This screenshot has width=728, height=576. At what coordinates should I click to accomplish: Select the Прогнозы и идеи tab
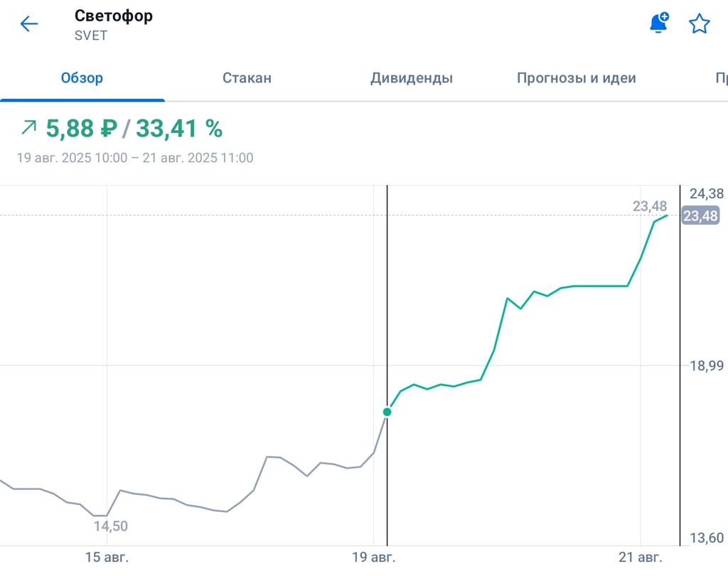point(576,78)
